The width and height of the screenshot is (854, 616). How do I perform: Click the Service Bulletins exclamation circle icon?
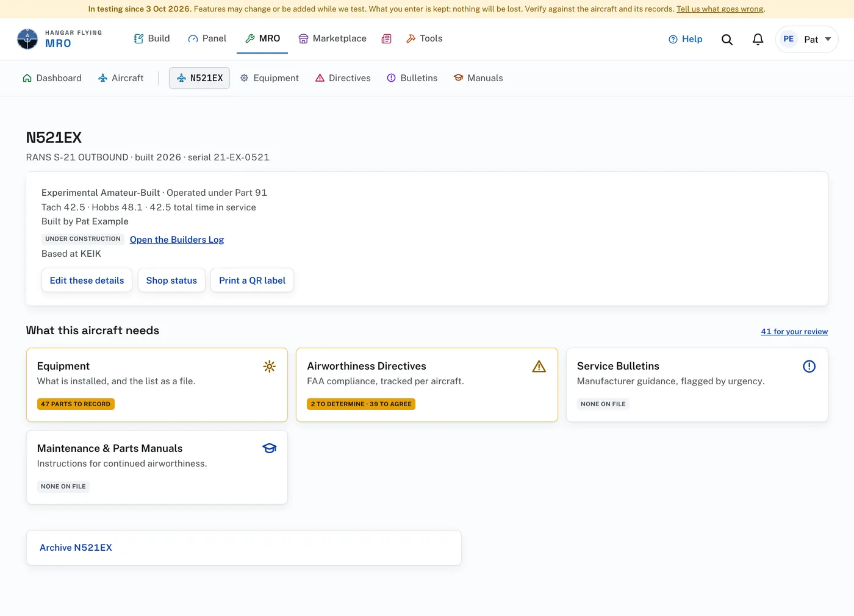(809, 366)
